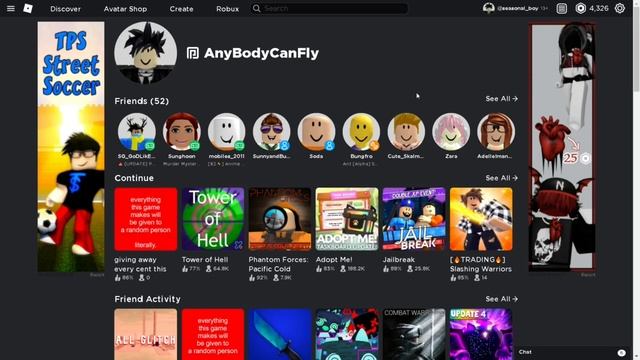The height and width of the screenshot is (360, 640).
Task: Click the search magnifier icon
Action: (256, 8)
